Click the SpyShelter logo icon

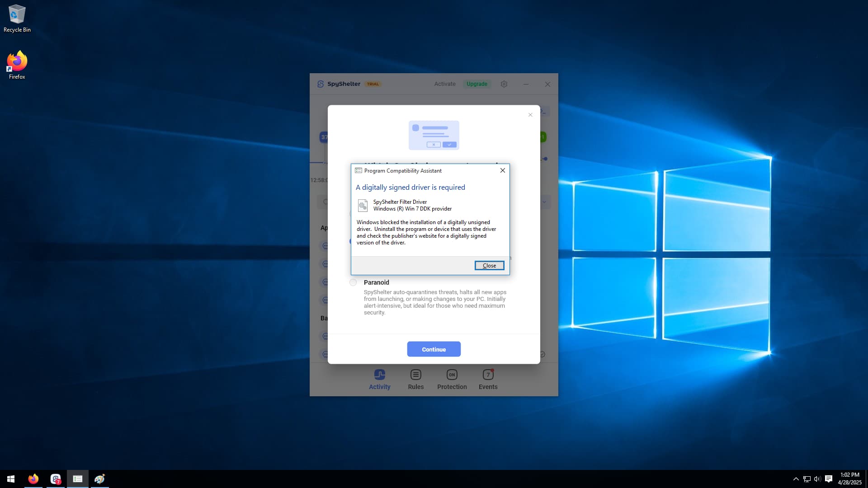click(x=321, y=84)
